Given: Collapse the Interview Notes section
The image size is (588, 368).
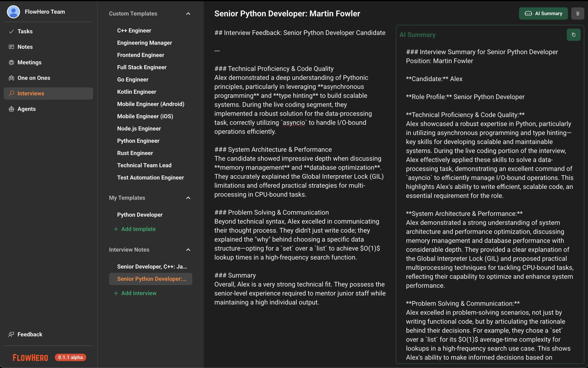Looking at the screenshot, I should (x=188, y=250).
